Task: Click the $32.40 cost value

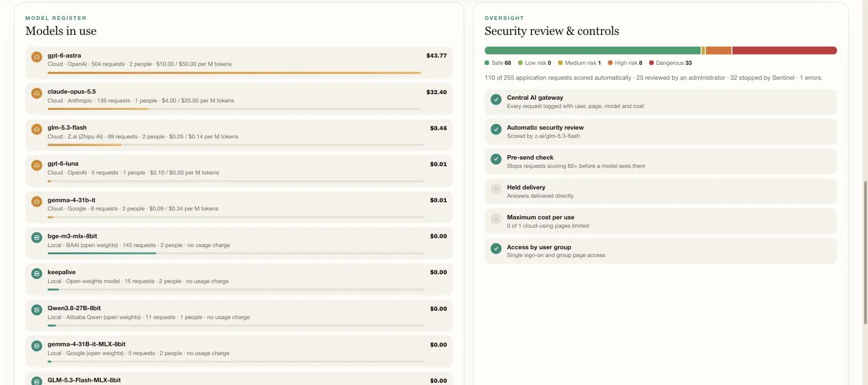Action: tap(436, 92)
